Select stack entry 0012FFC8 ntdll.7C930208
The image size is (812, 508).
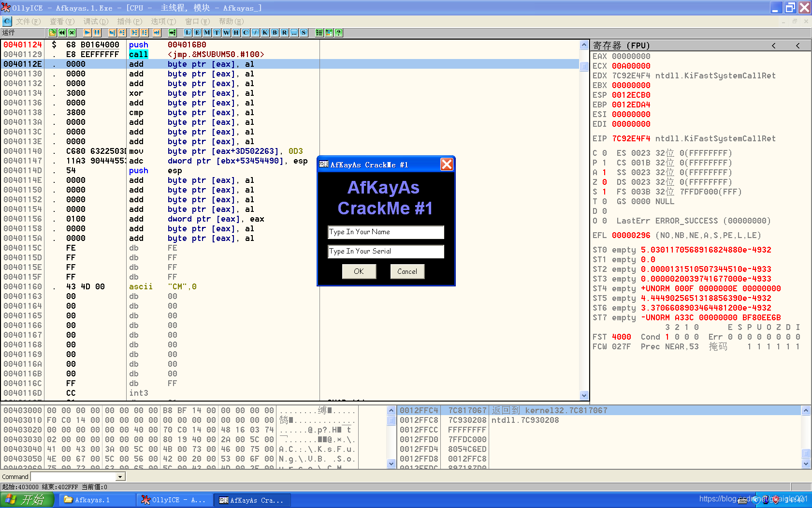click(599, 420)
